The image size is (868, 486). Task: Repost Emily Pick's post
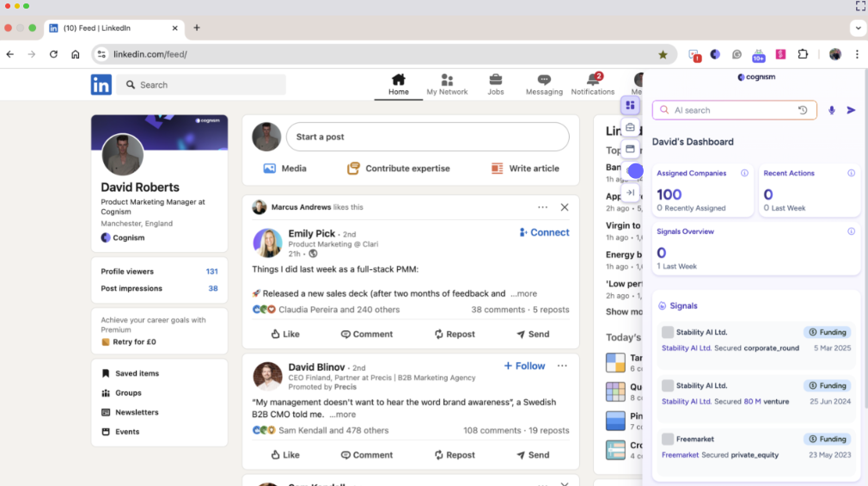455,334
